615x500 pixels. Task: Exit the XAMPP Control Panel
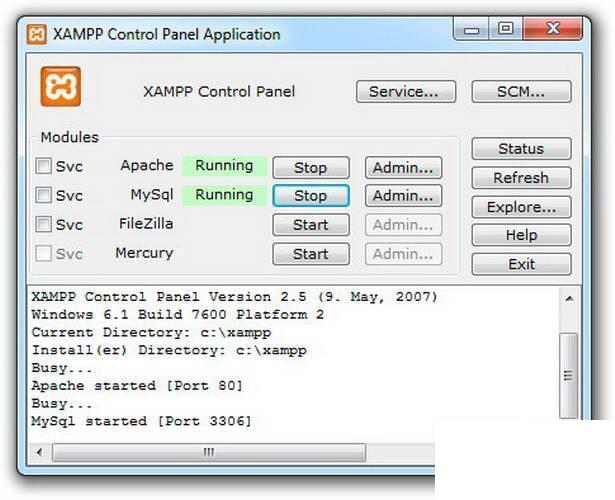[x=521, y=264]
